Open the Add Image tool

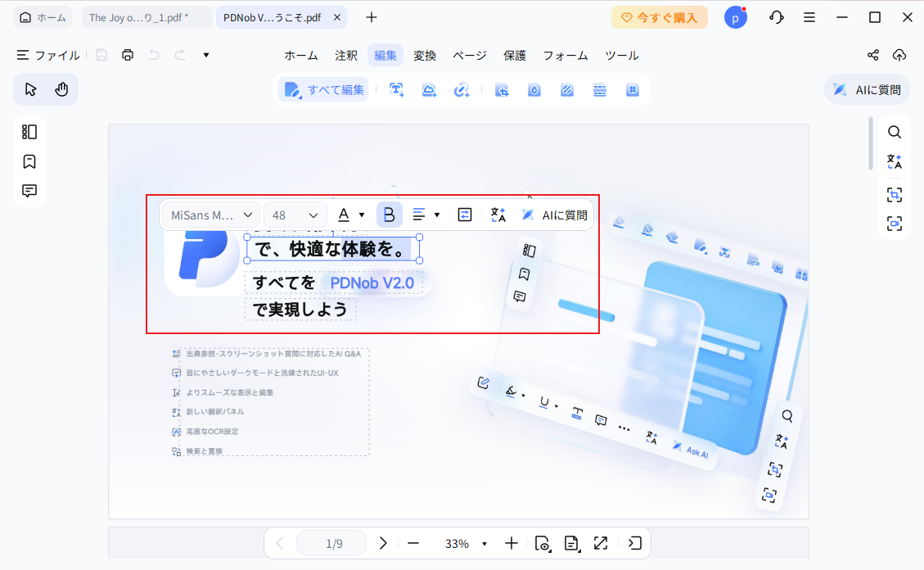pos(429,90)
